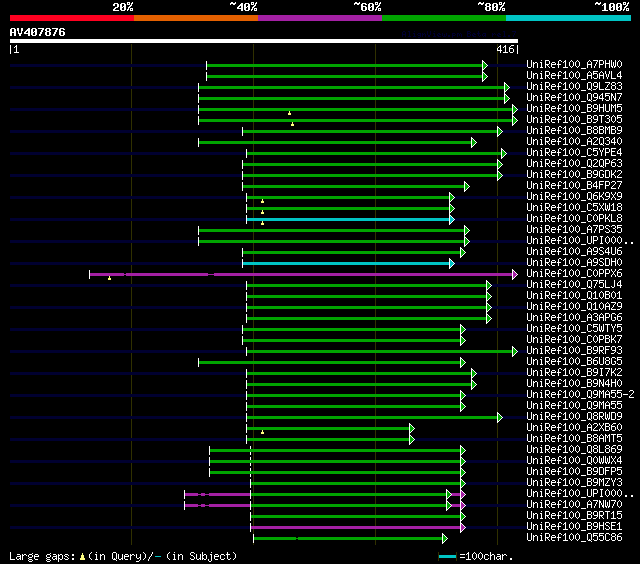This screenshot has width=640, height=564.
Task: Select the UniRef100_Q0WWX4 hit
Action: coord(574,461)
